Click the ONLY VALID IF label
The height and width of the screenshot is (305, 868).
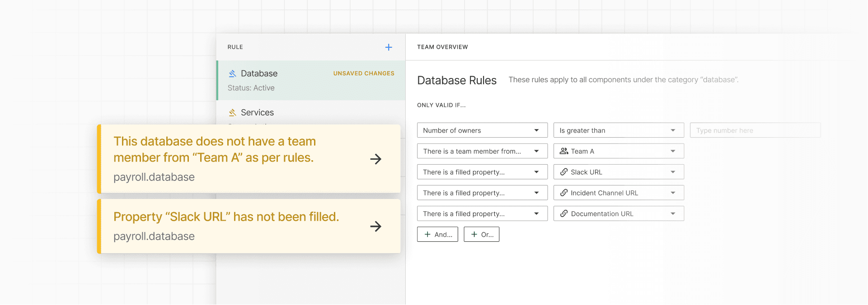441,105
